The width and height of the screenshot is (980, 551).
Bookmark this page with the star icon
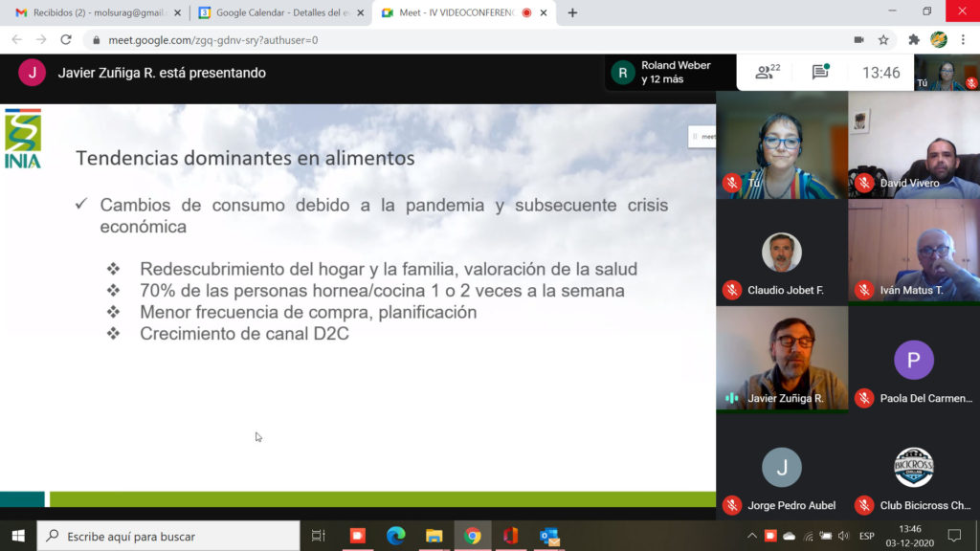pyautogui.click(x=883, y=40)
